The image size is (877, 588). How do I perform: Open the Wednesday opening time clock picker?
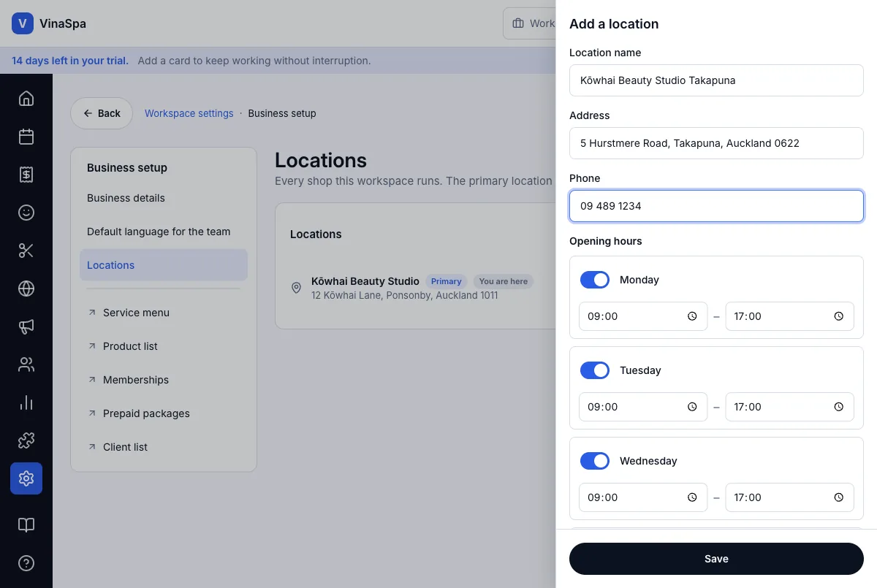[692, 497]
